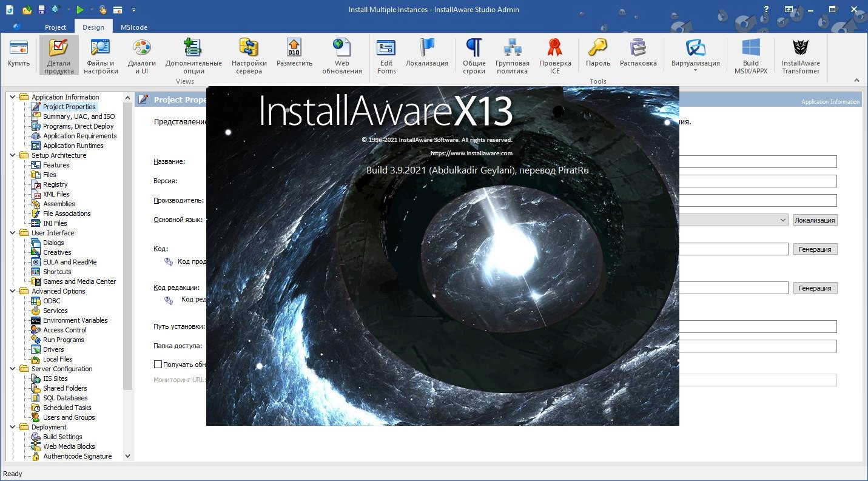Click the Путь установки input field

(x=758, y=326)
